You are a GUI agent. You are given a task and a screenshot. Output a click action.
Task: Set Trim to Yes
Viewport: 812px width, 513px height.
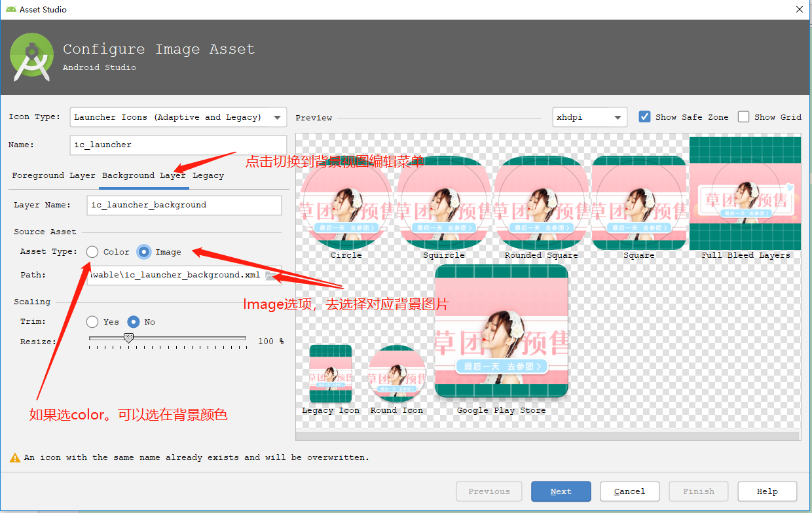tap(92, 321)
